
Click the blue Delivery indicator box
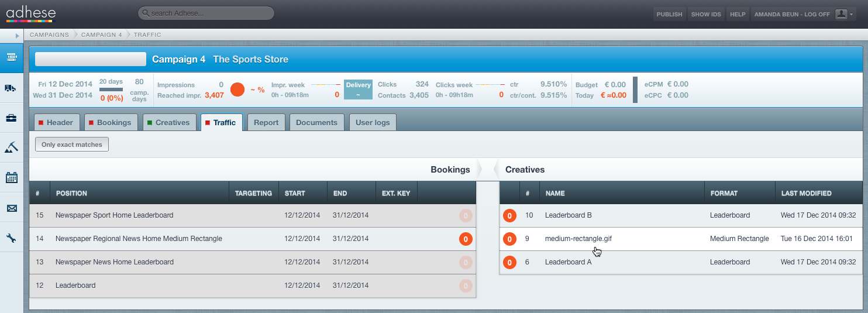[358, 90]
